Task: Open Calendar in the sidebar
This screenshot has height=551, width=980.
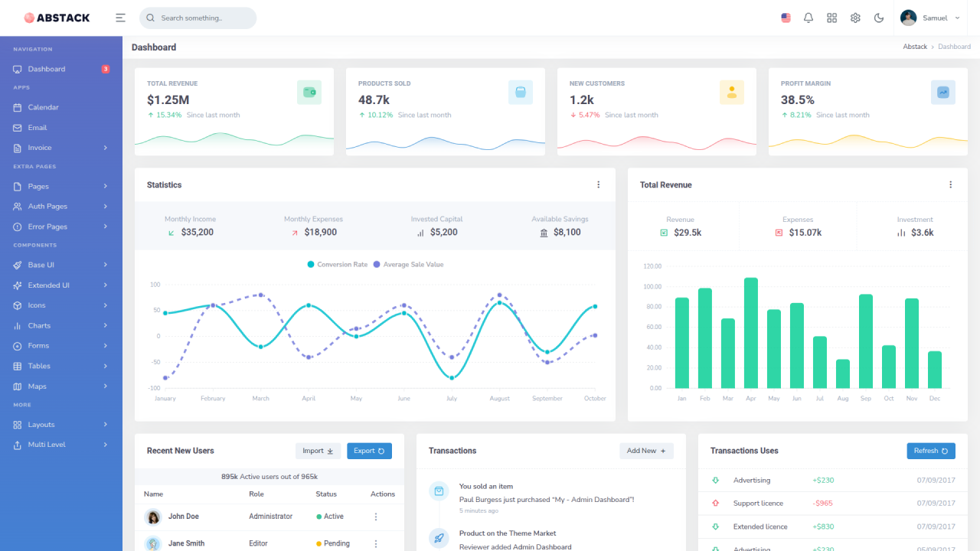Action: [x=61, y=107]
